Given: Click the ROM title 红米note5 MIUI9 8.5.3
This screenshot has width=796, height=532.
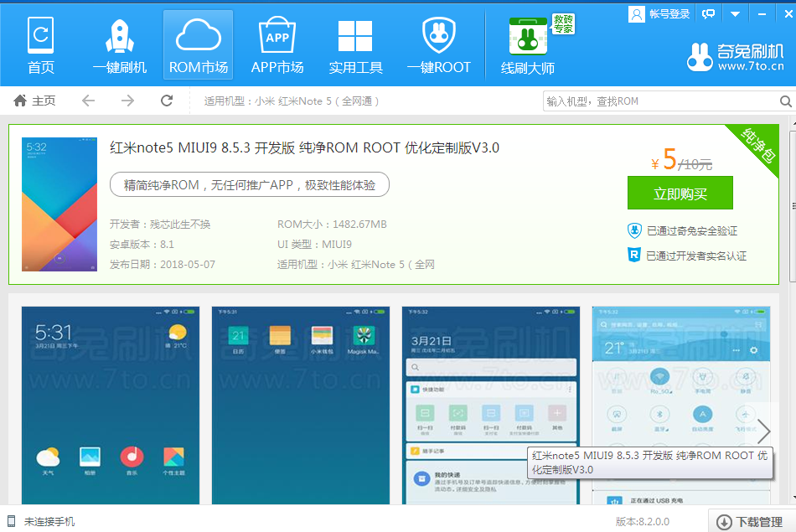Looking at the screenshot, I should coord(305,147).
